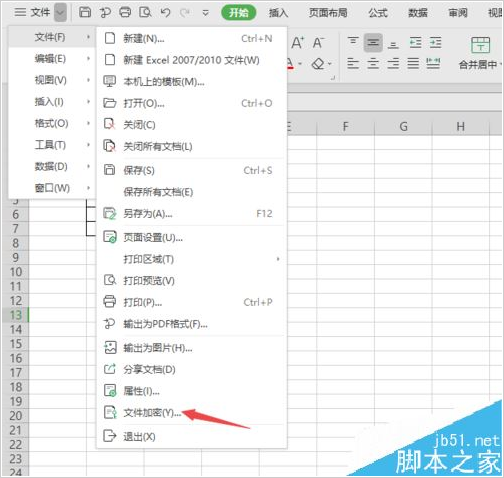Select row 13 header
The width and height of the screenshot is (504, 478).
[x=15, y=315]
